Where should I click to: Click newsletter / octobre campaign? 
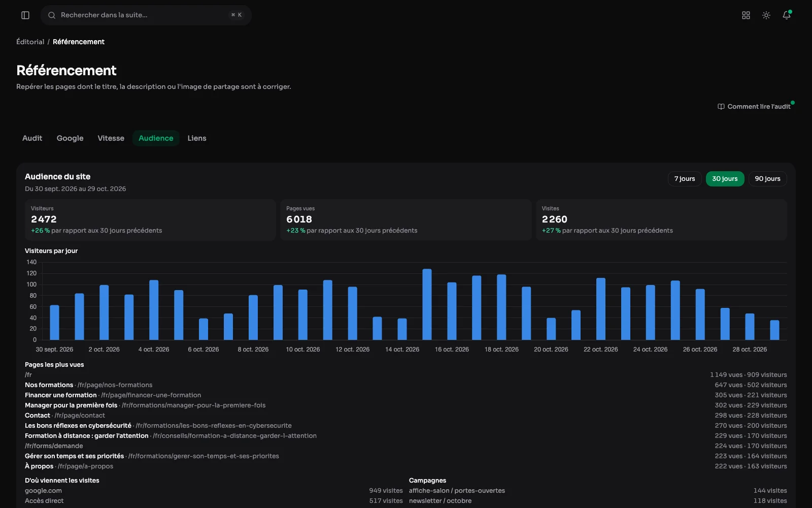coord(598,501)
